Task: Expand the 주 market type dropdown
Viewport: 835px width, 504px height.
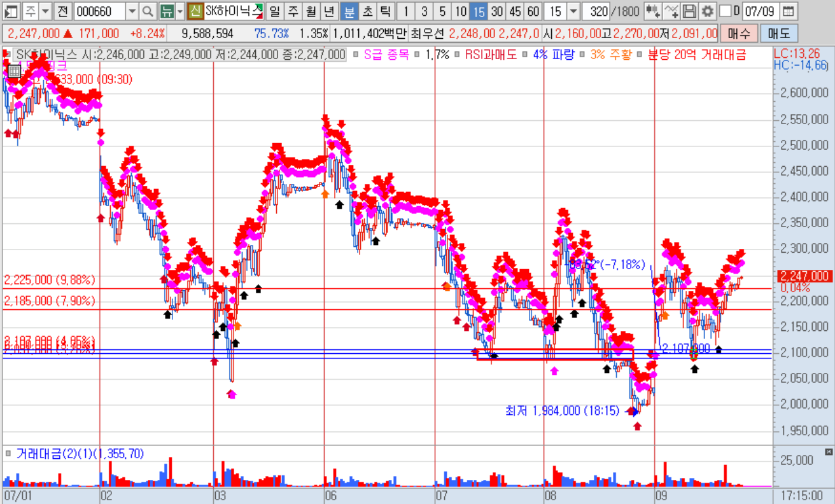Action: (45, 11)
